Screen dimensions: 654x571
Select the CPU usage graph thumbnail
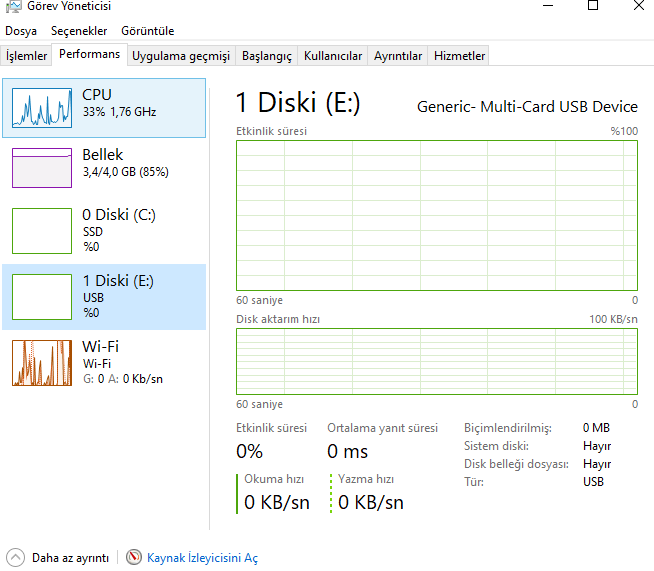[x=42, y=108]
